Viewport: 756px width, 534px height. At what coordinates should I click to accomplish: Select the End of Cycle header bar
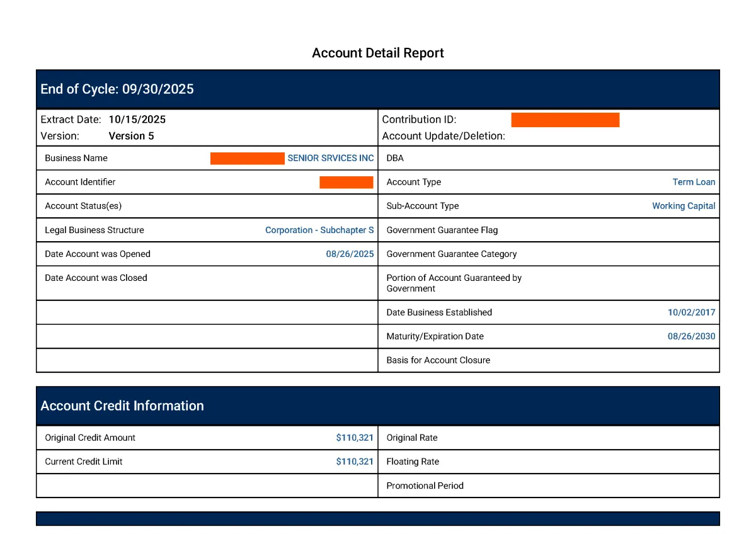(x=377, y=89)
